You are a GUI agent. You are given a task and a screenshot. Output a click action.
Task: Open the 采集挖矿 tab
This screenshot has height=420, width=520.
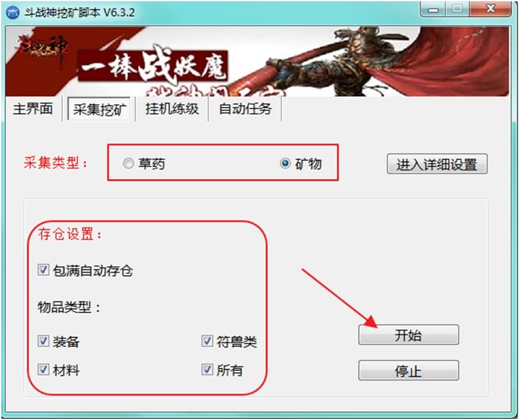pyautogui.click(x=99, y=109)
